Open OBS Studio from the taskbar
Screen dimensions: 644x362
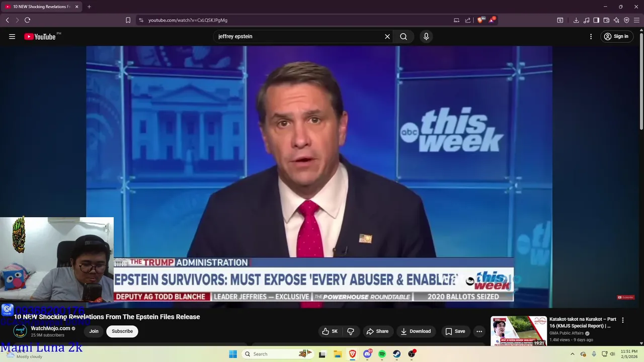412,354
